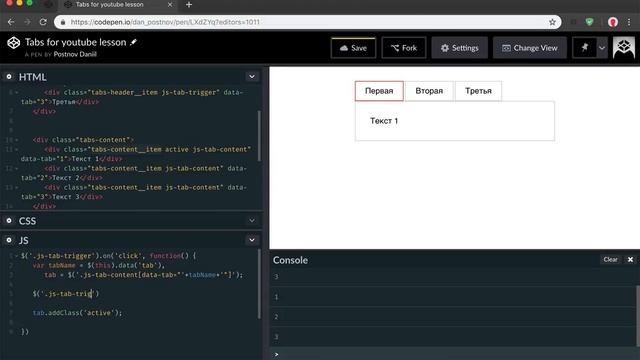Expand the CSS editor options chevron
This screenshot has width=640, height=360.
pyautogui.click(x=252, y=220)
